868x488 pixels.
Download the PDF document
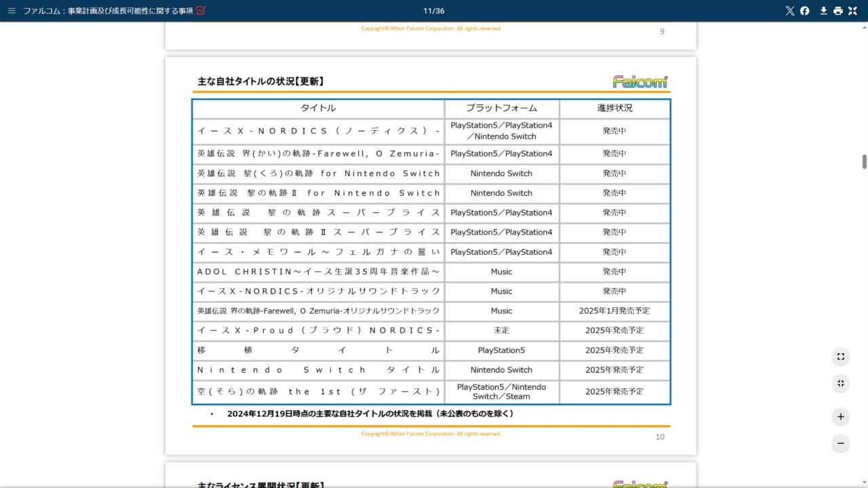(823, 11)
